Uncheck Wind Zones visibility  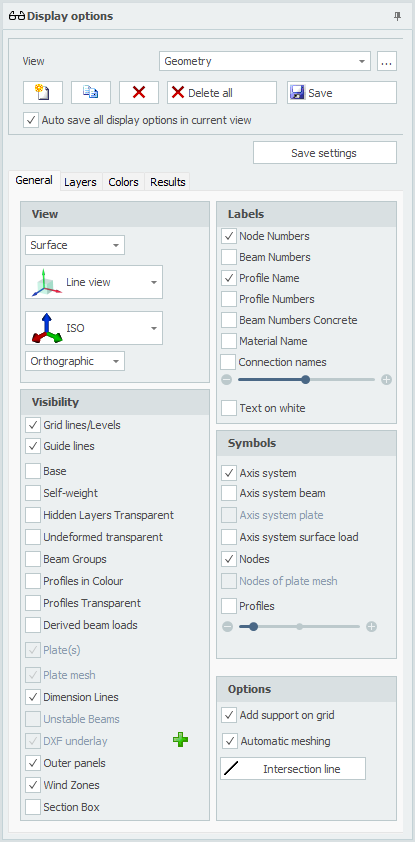click(x=33, y=785)
